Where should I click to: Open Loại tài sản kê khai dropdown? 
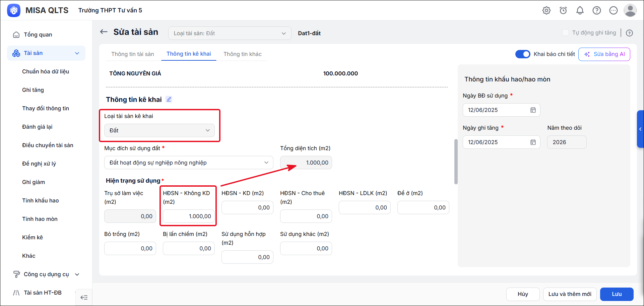tap(159, 130)
